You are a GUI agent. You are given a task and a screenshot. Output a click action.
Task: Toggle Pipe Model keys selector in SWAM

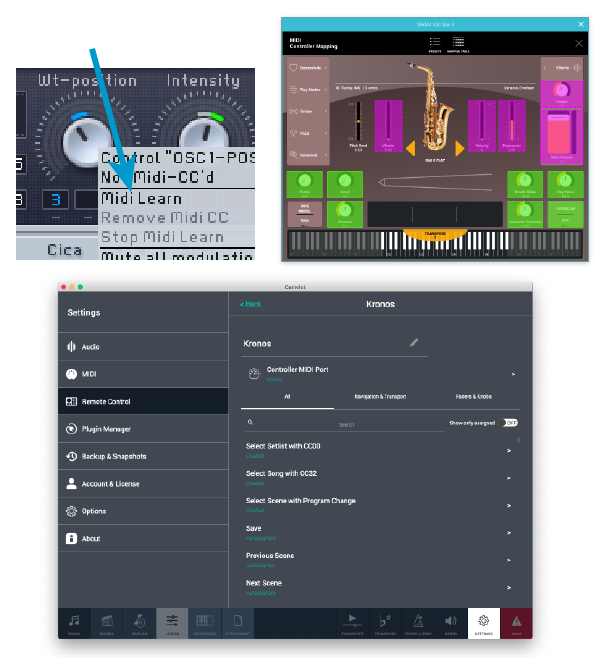305,214
